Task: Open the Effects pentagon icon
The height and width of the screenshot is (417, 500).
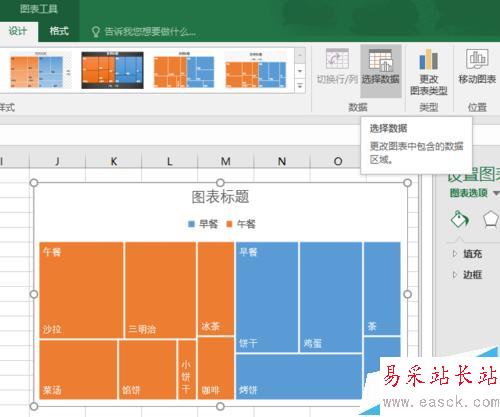Action: (491, 220)
